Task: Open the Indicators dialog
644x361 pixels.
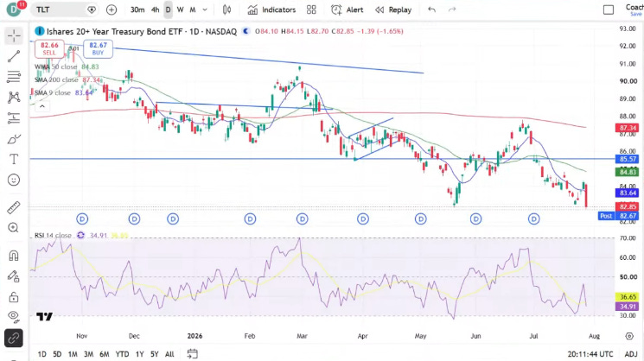Action: (x=271, y=9)
